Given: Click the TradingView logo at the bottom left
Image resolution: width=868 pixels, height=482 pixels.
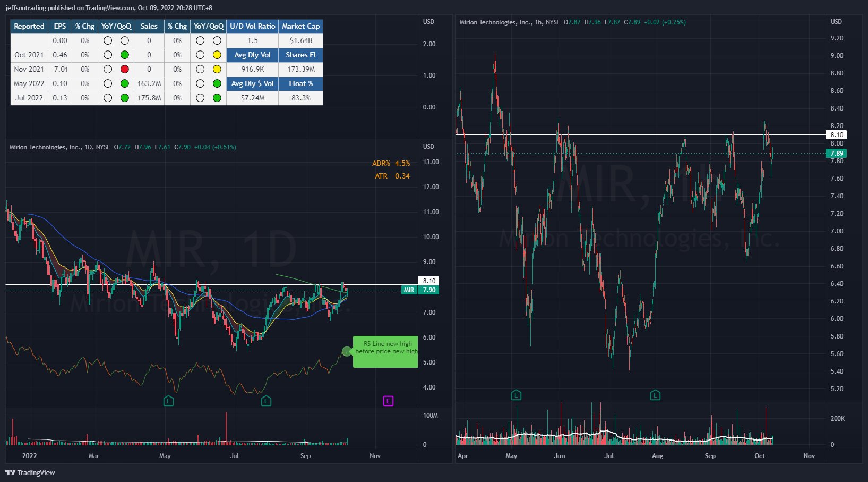Looking at the screenshot, I should 30,472.
